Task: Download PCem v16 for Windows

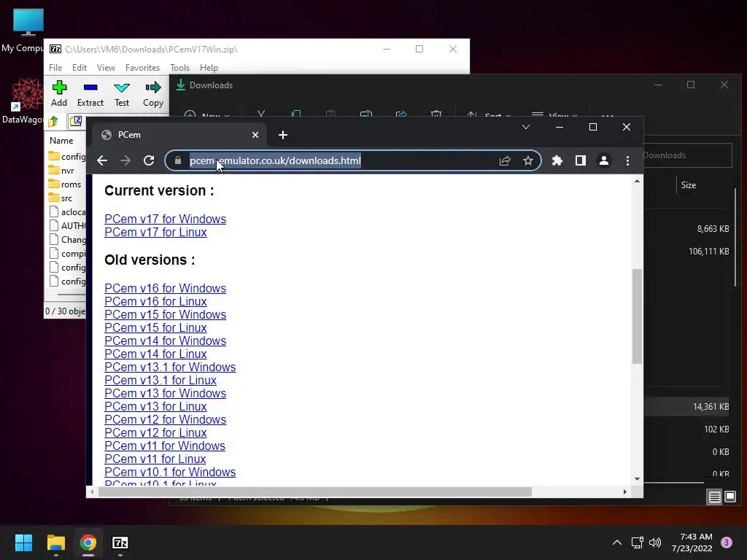Action: (166, 289)
